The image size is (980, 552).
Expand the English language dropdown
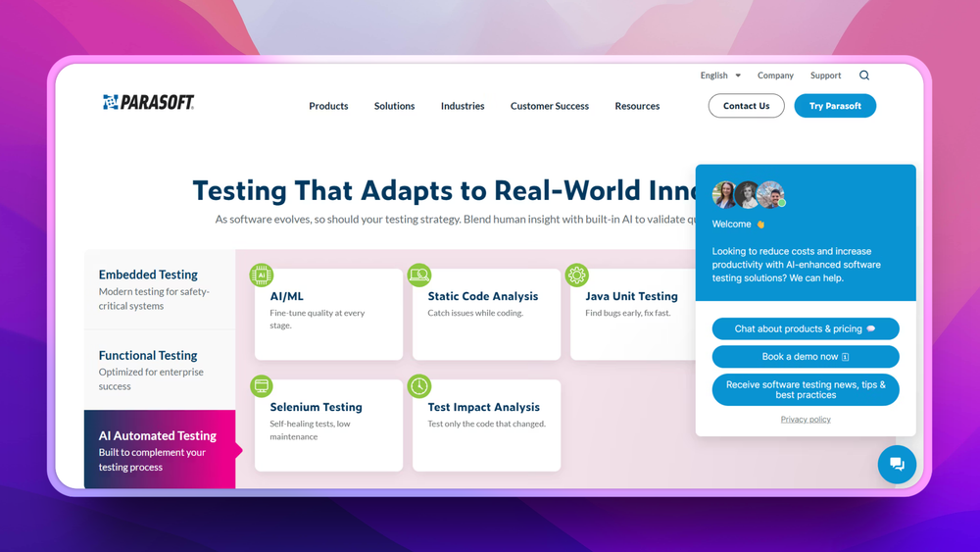pos(720,75)
